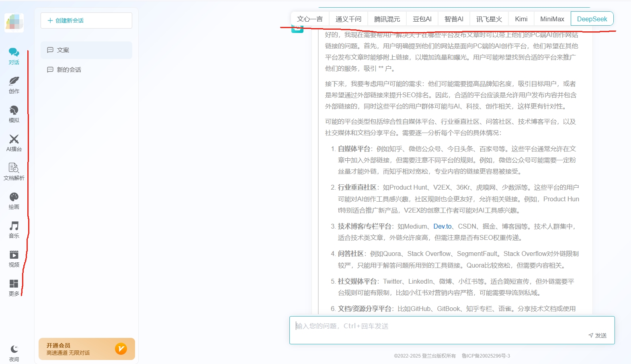
Task: Click the bold heading 文档/资源分享平台
Action: [x=365, y=309]
